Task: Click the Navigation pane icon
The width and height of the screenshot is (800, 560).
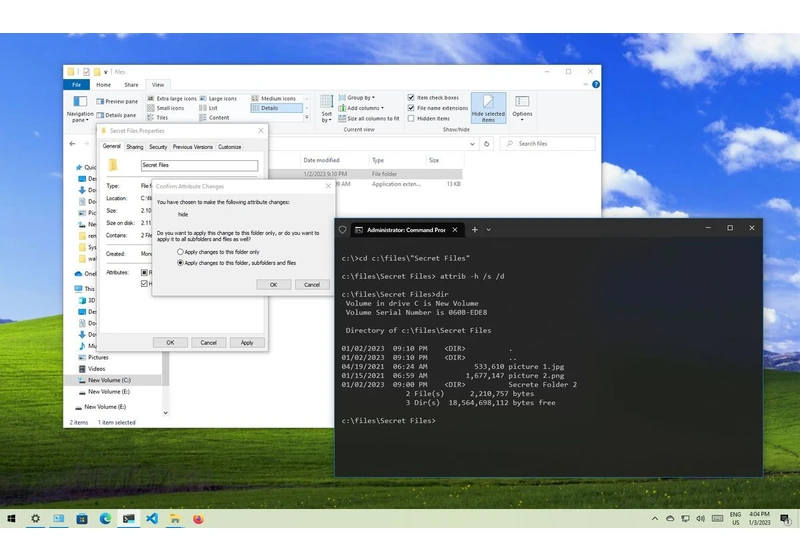Action: (x=80, y=108)
